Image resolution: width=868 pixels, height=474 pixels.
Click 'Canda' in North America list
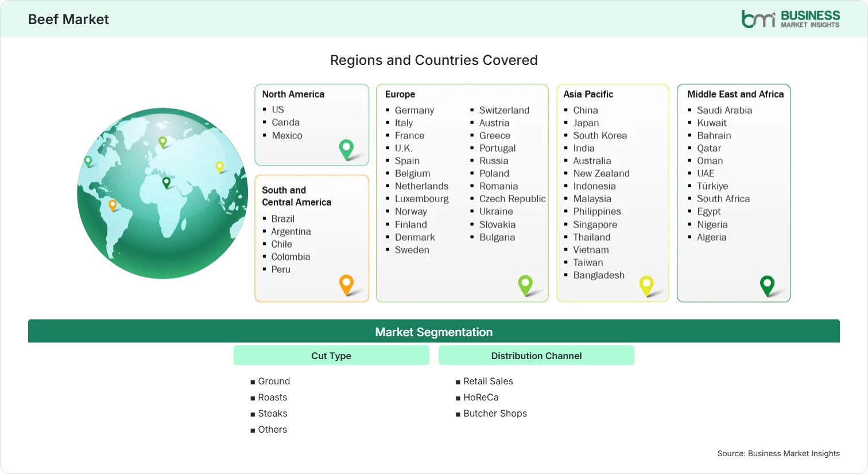tap(286, 122)
